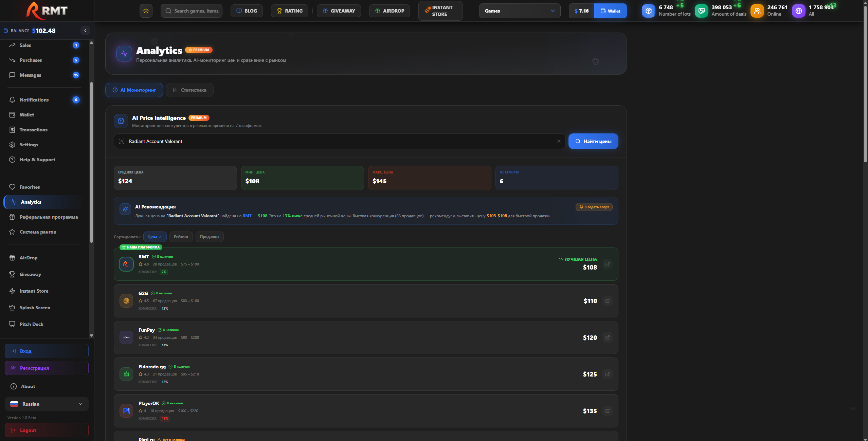The width and height of the screenshot is (868, 441).
Task: Click the Online users icon
Action: (x=757, y=11)
